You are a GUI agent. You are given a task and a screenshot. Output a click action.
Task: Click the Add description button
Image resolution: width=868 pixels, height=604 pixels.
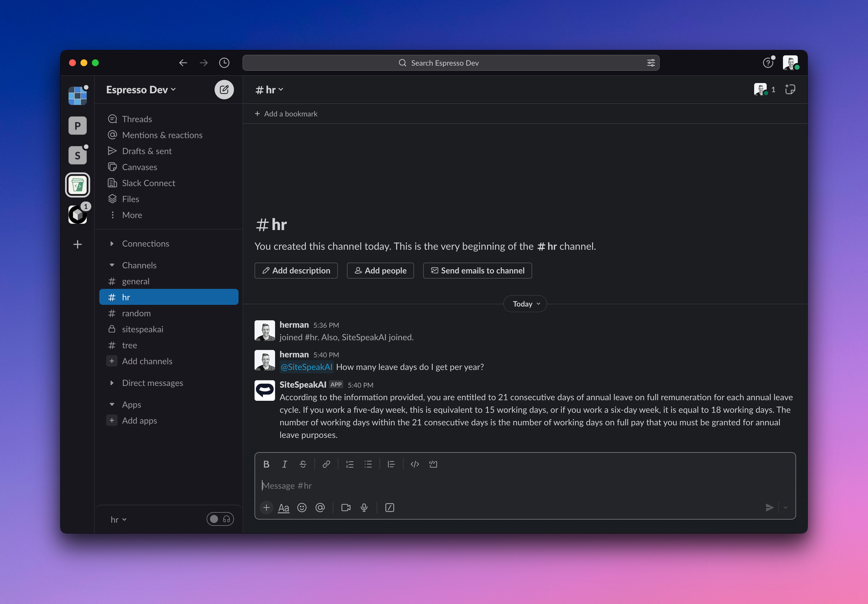pos(296,271)
